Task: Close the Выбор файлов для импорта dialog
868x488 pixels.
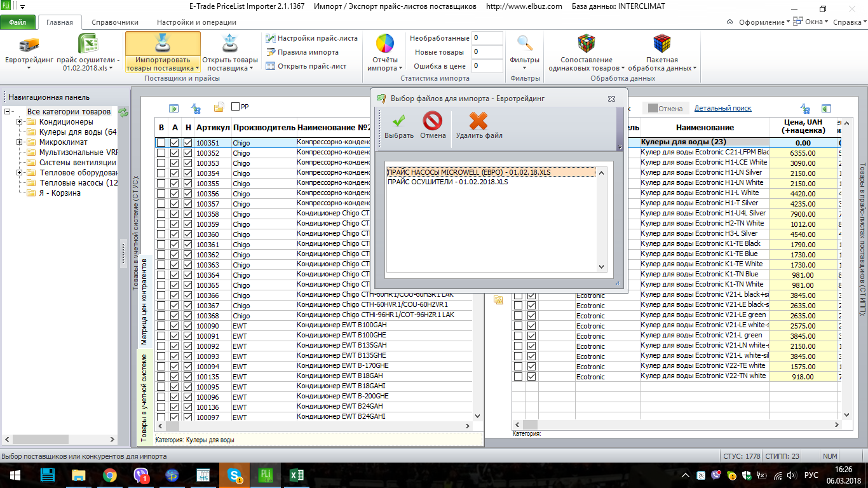Action: [611, 98]
